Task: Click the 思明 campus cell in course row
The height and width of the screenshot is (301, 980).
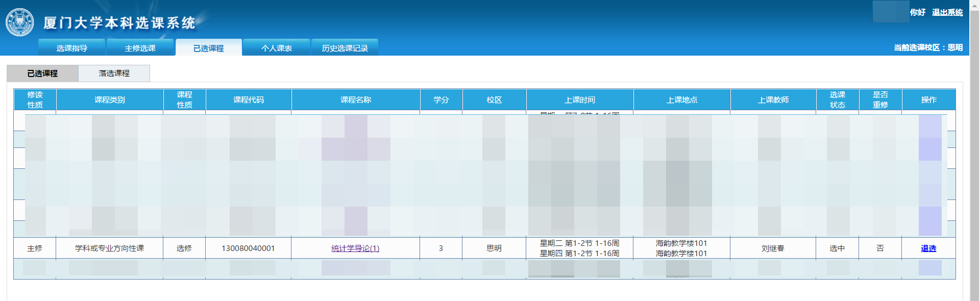Action: pos(494,248)
